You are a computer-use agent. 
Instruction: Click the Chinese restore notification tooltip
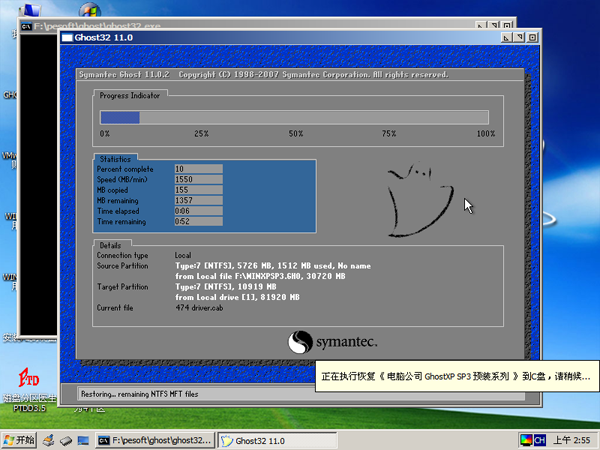click(x=457, y=376)
